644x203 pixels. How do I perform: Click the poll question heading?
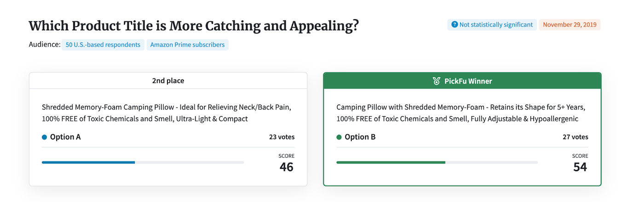pos(194,26)
